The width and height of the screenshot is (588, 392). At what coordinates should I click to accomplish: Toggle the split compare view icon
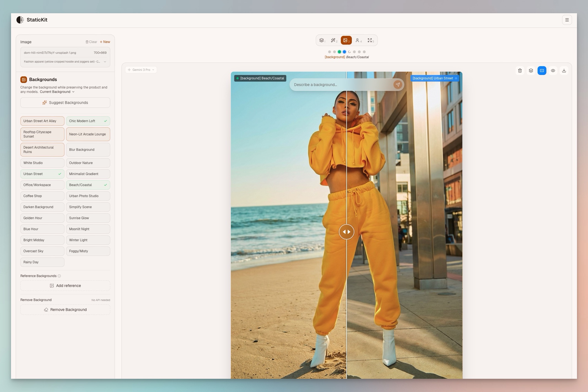(542, 71)
